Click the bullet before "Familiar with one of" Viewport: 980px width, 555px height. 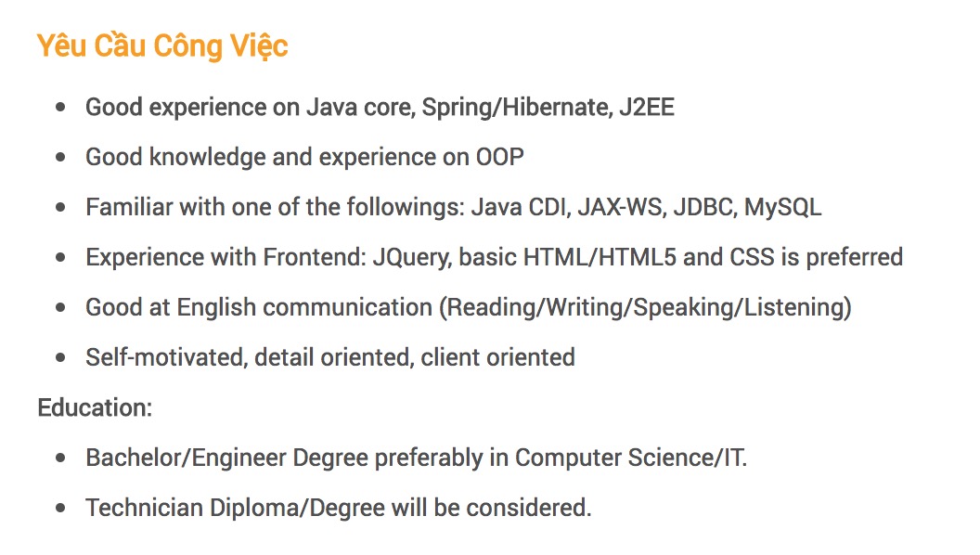point(61,208)
